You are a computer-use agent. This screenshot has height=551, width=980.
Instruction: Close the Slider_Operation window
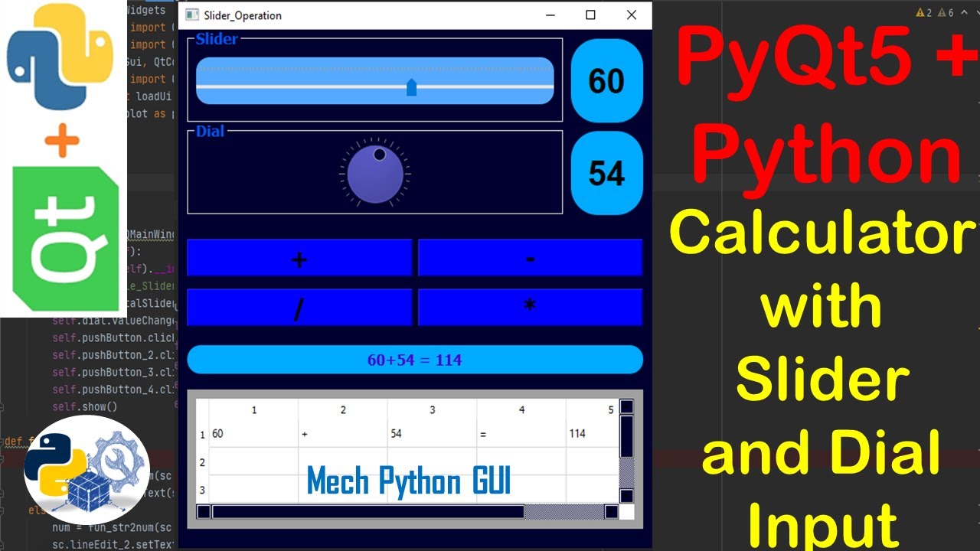[x=632, y=15]
